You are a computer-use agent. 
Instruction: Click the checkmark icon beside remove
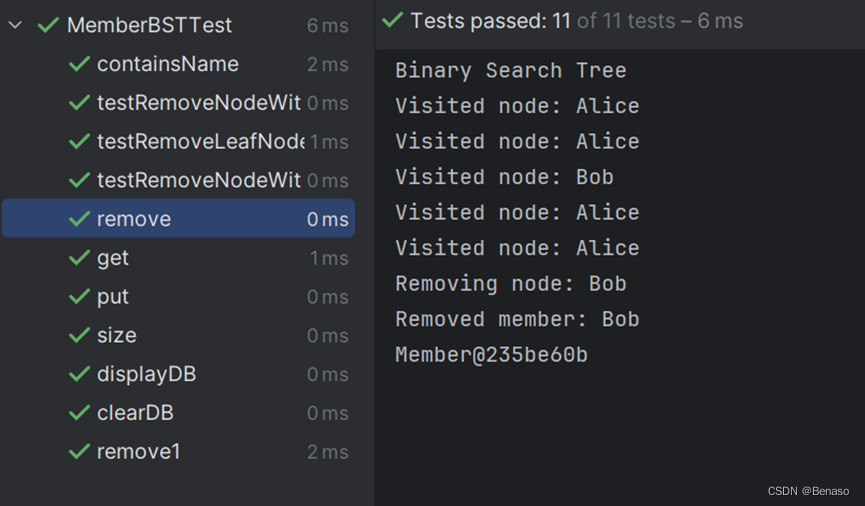coord(79,219)
